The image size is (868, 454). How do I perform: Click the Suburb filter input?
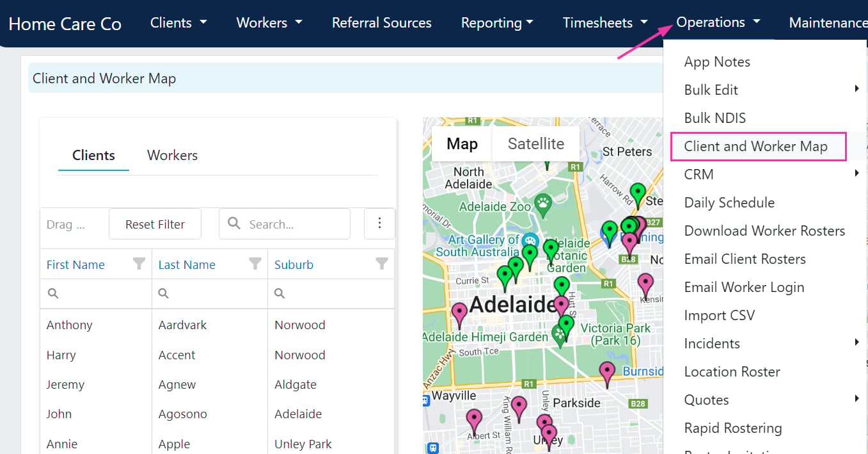331,293
